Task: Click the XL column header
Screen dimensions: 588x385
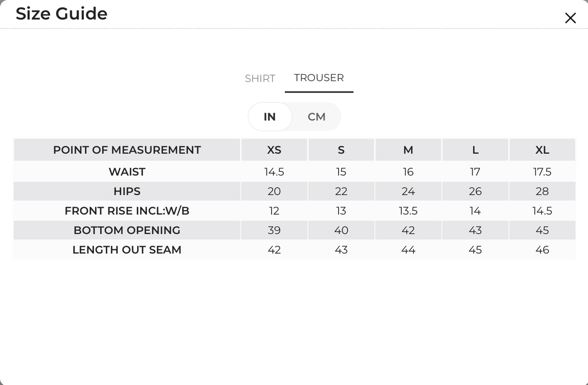Action: click(x=542, y=150)
